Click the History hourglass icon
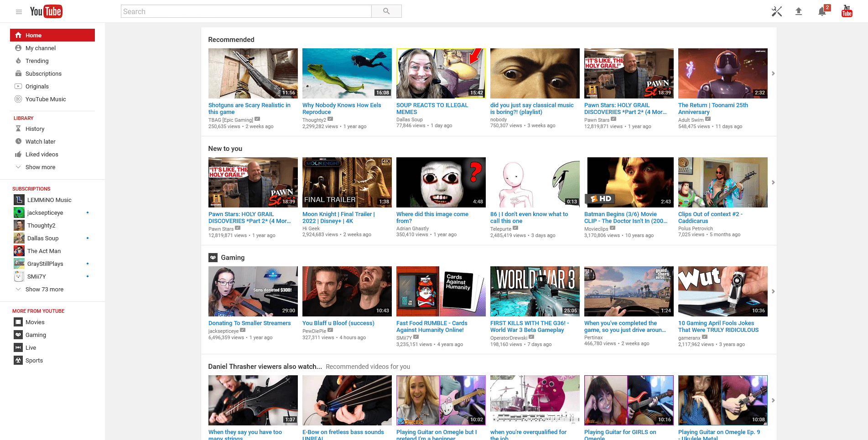Image resolution: width=868 pixels, height=440 pixels. 18,129
